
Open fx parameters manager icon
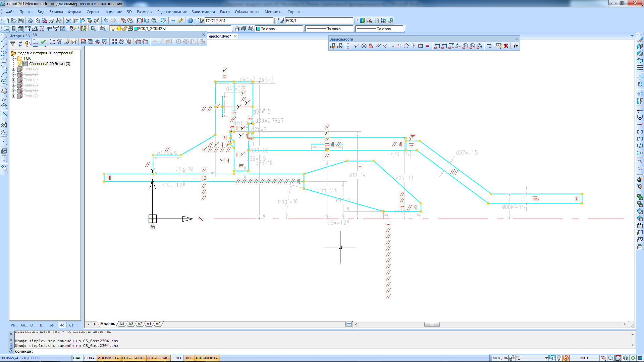[516, 46]
